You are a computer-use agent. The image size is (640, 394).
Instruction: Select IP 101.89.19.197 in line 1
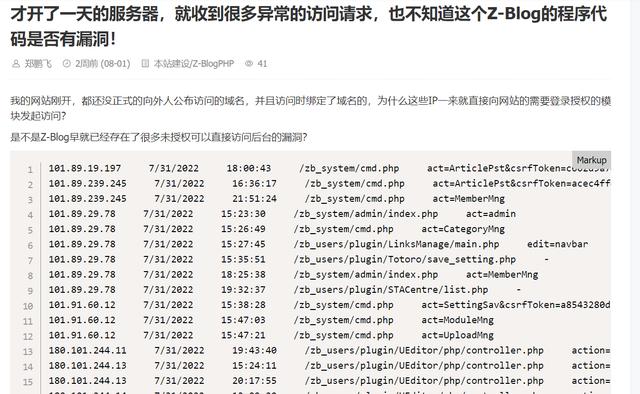pyautogui.click(x=85, y=168)
